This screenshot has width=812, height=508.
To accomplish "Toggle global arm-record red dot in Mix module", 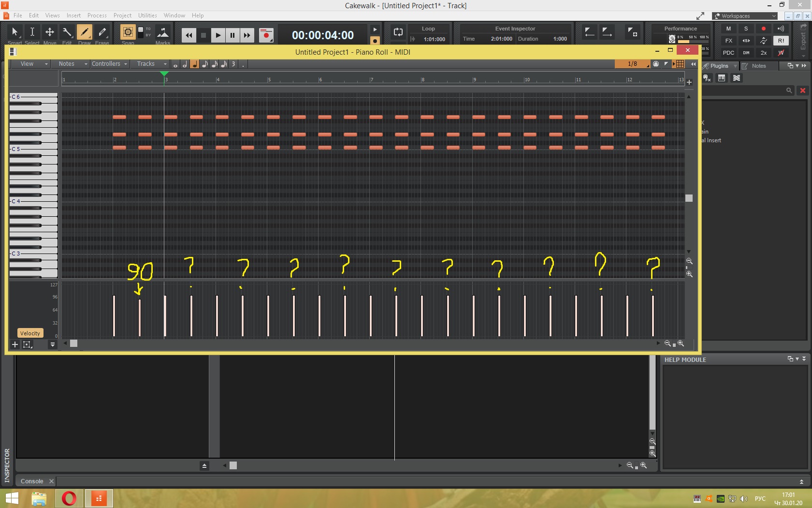I will [x=764, y=29].
